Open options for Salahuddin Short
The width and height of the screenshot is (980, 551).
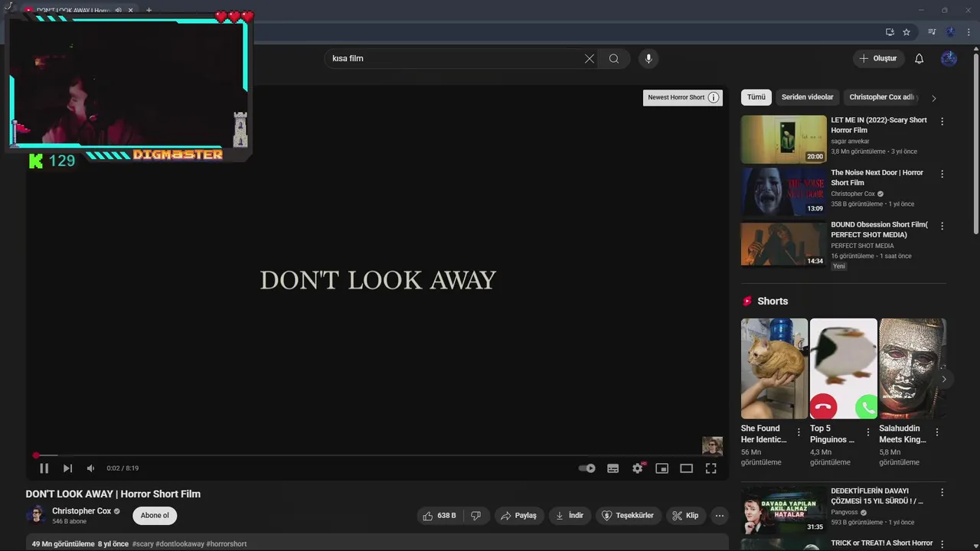click(936, 432)
